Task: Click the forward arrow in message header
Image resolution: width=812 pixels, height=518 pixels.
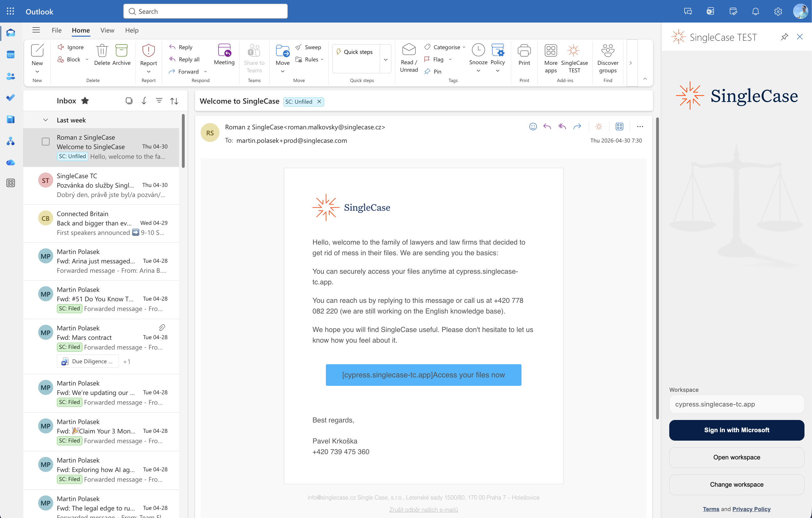Action: click(x=577, y=127)
